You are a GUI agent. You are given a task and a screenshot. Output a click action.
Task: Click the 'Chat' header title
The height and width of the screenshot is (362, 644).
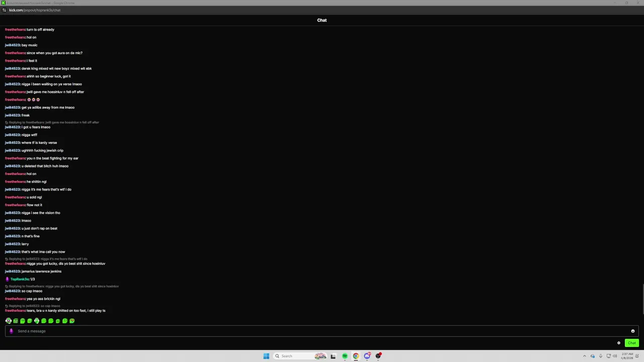[322, 20]
